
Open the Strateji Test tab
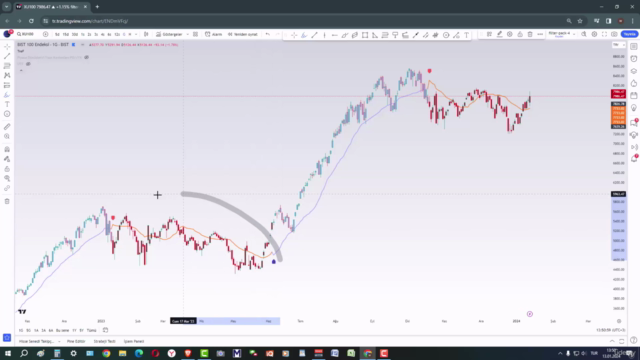pyautogui.click(x=104, y=341)
